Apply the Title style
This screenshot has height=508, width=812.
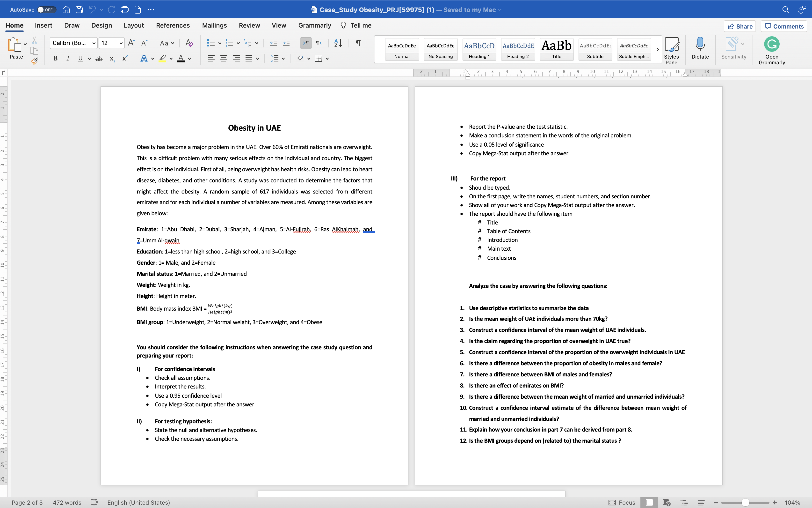[x=556, y=49]
